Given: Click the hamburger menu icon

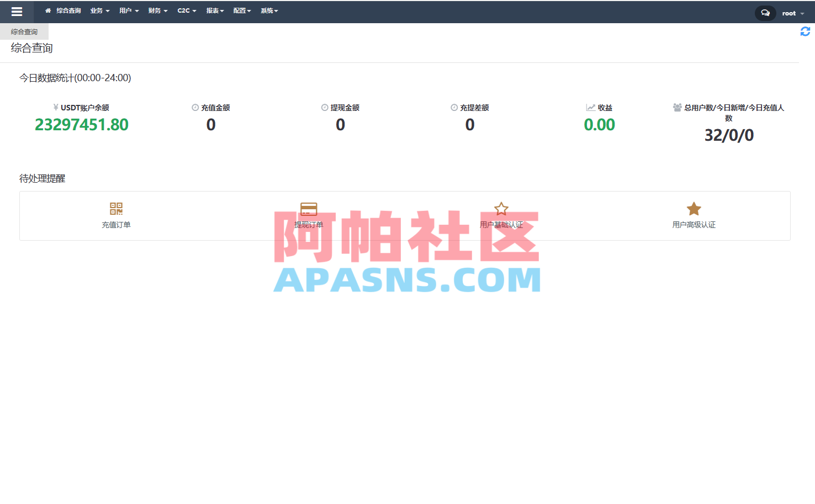Looking at the screenshot, I should coord(17,12).
